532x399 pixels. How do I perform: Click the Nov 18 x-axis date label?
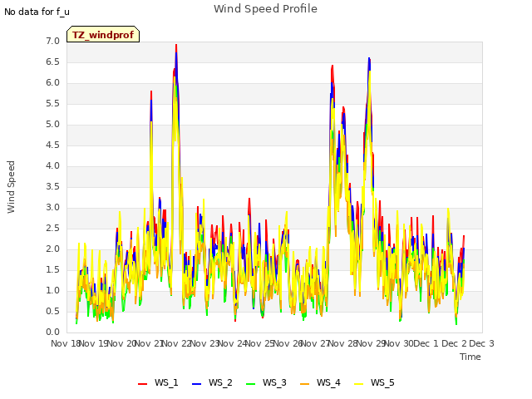(x=65, y=343)
